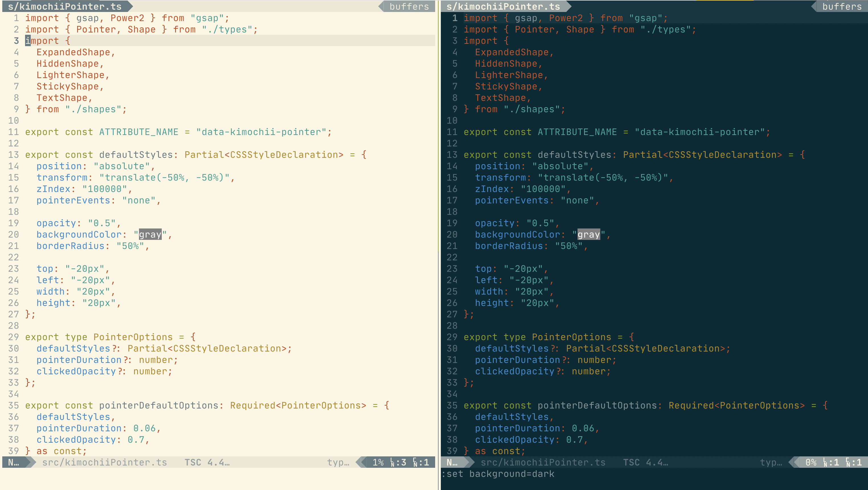Select the s/kimochiiPointer.ts tab in right pane
Image resolution: width=868 pixels, height=490 pixels.
point(503,6)
